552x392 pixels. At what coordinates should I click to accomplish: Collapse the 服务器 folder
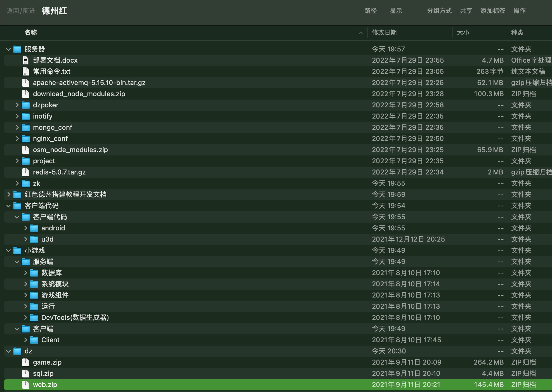pos(8,49)
